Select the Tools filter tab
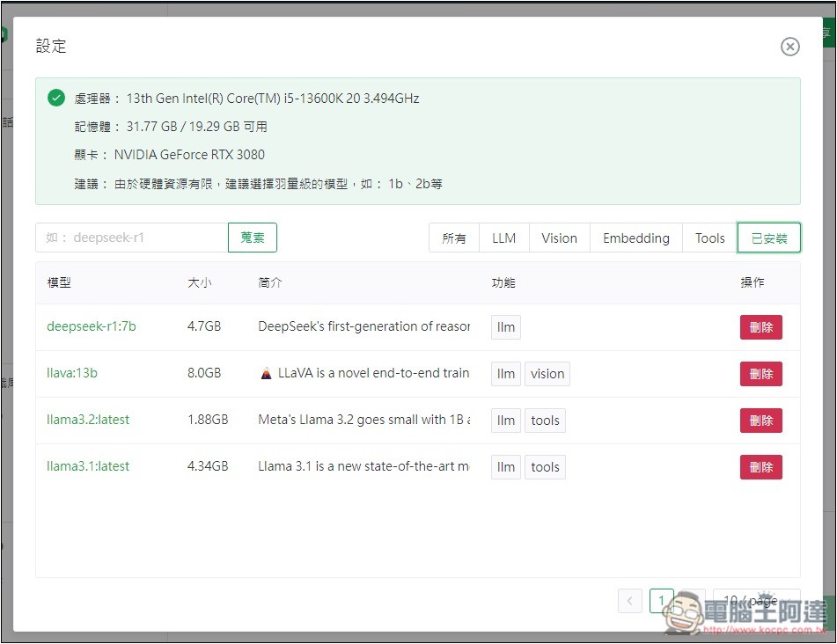The height and width of the screenshot is (644, 837). [x=709, y=238]
